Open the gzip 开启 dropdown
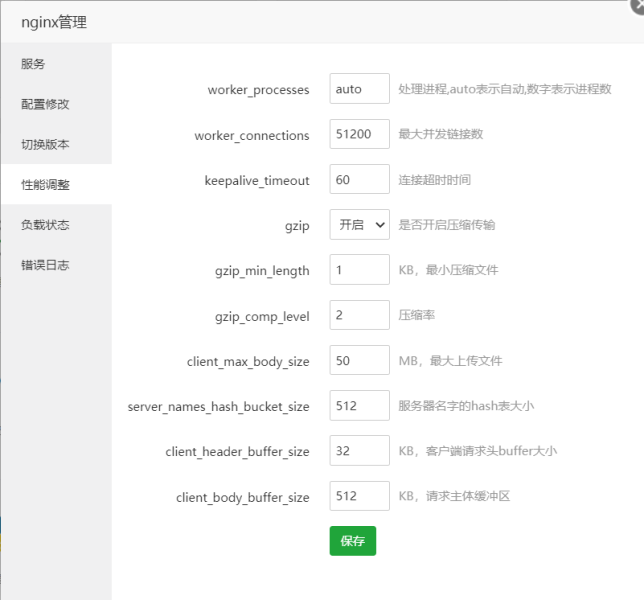The image size is (644, 600). (x=359, y=225)
